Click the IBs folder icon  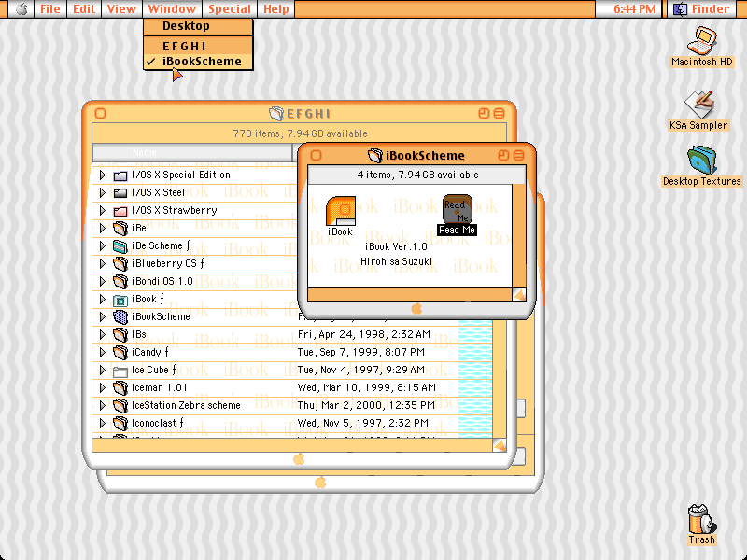pyautogui.click(x=120, y=335)
